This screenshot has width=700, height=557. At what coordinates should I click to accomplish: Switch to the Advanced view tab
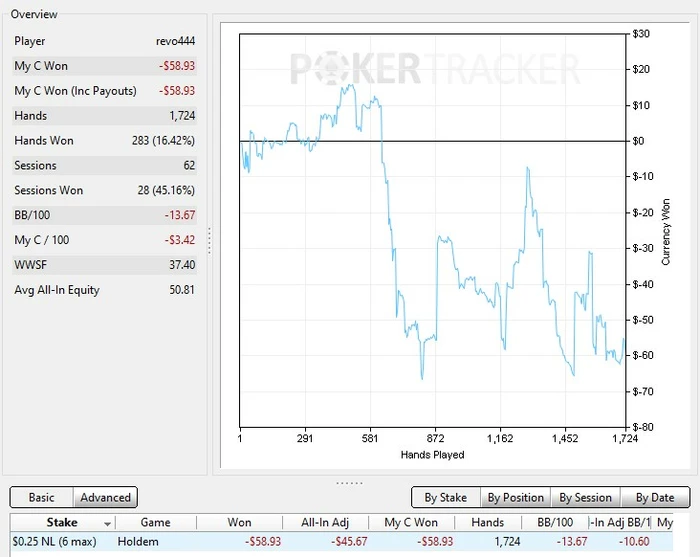[x=105, y=497]
